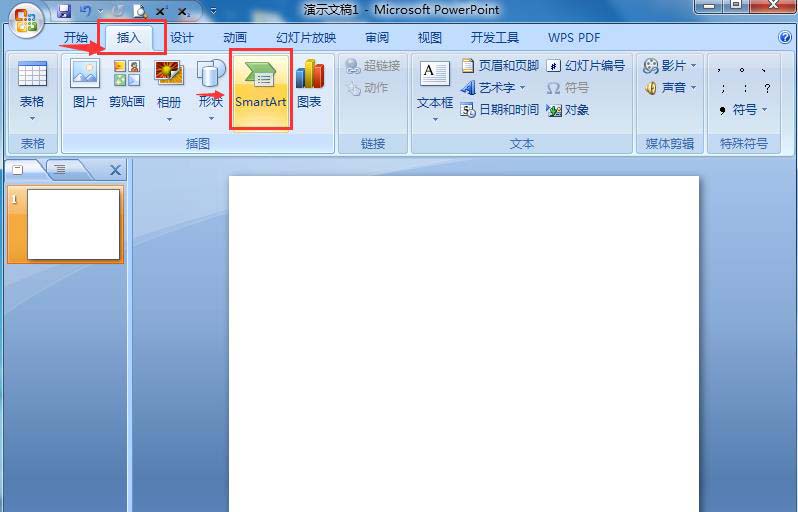Switch to the 开始 tab
The height and width of the screenshot is (512, 798).
pyautogui.click(x=76, y=38)
